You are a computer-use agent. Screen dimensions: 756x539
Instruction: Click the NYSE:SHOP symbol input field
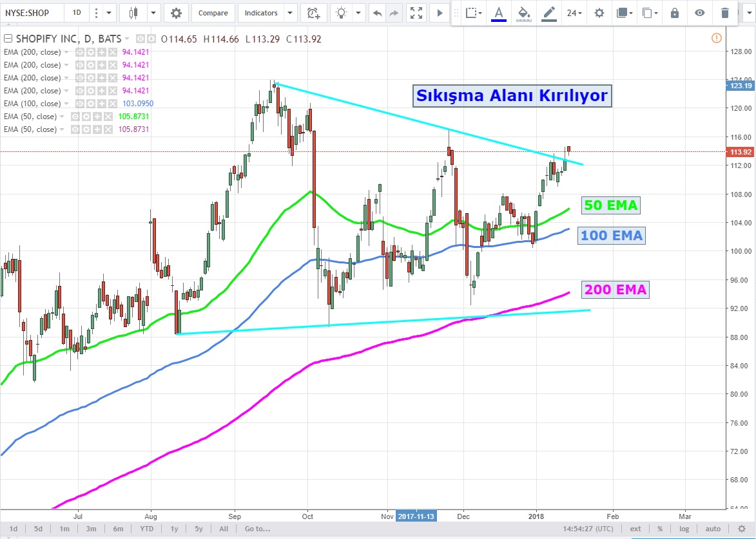pyautogui.click(x=32, y=13)
